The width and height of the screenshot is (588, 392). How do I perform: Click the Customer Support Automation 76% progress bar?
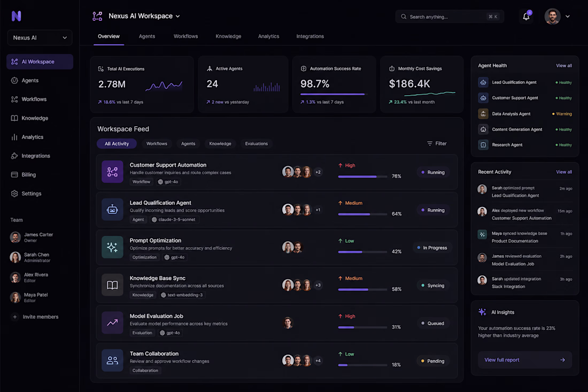pos(362,176)
